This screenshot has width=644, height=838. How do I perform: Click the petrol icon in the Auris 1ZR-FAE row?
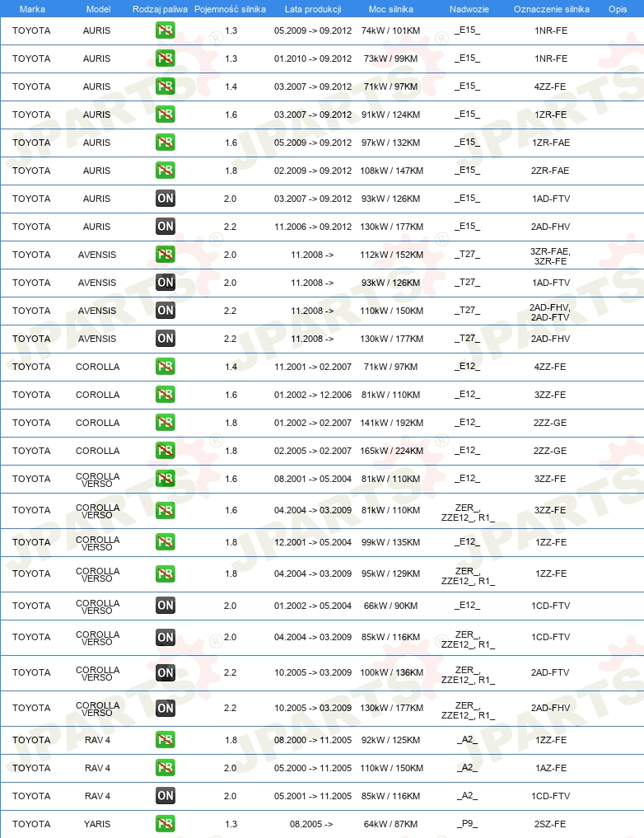(x=166, y=143)
